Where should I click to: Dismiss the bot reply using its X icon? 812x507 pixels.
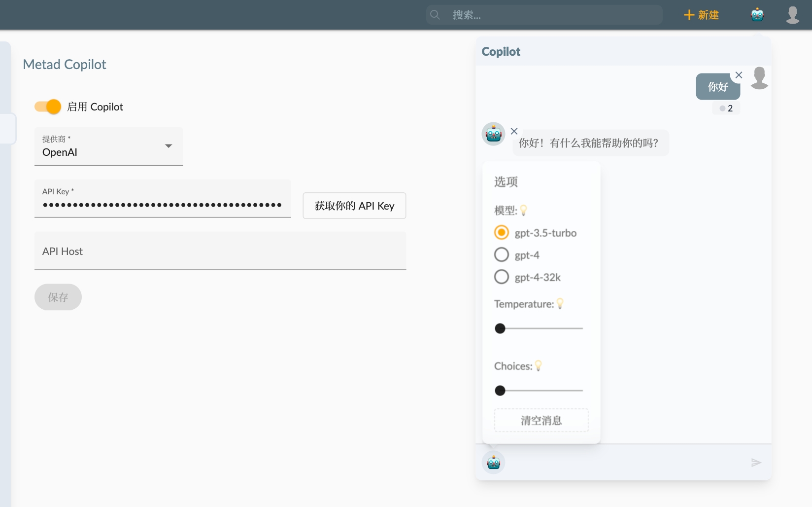(514, 131)
